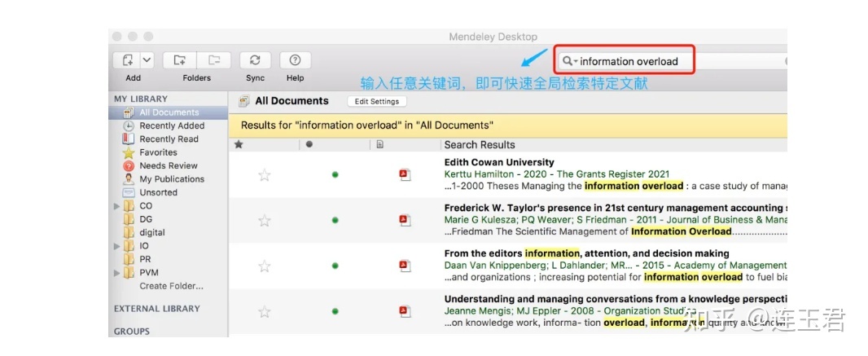
Task: Open PDF of Edith Cowan University entry
Action: tap(405, 174)
